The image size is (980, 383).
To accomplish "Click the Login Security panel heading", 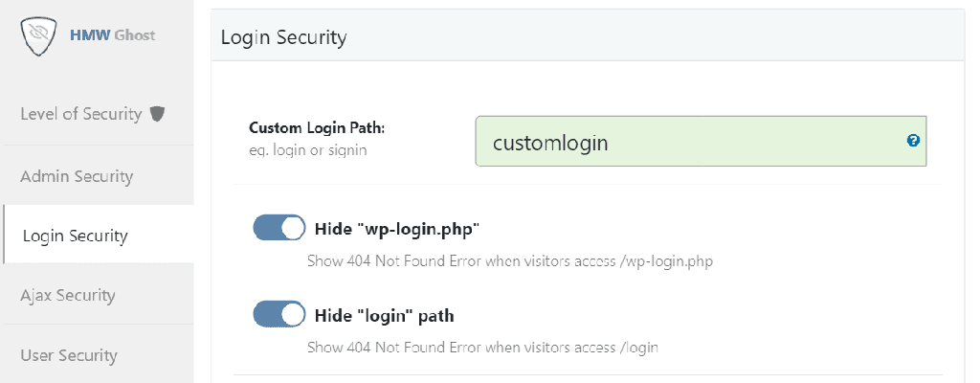I will coord(283,37).
